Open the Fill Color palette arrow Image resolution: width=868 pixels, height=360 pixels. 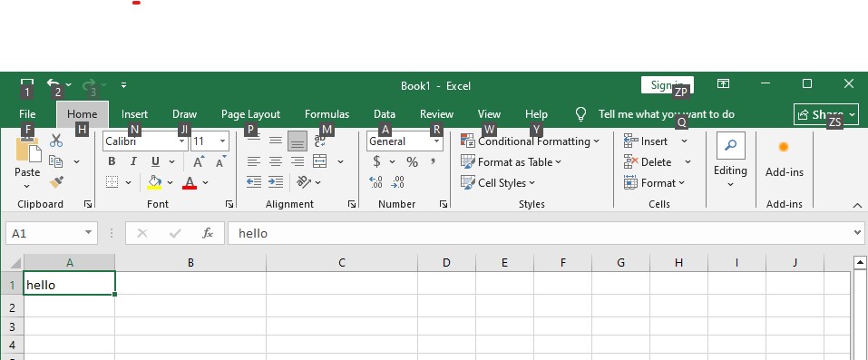[170, 182]
